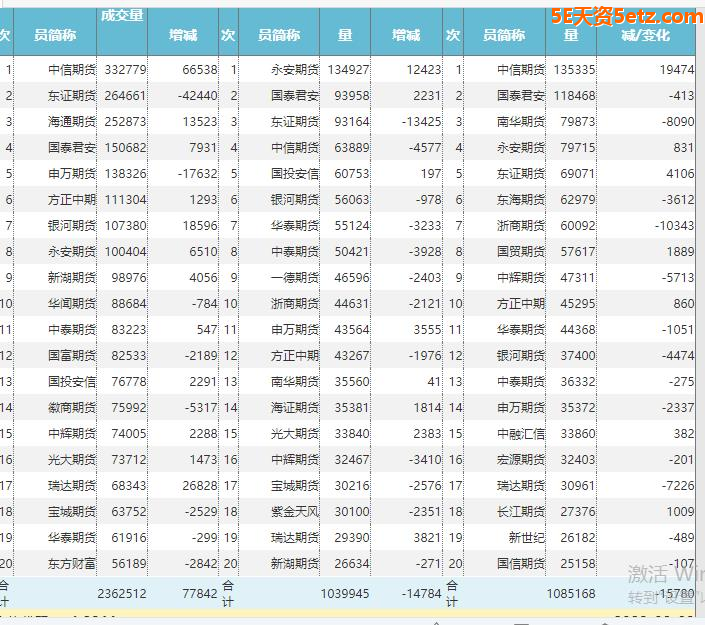Select the value 264661
The image size is (705, 625).
point(125,96)
